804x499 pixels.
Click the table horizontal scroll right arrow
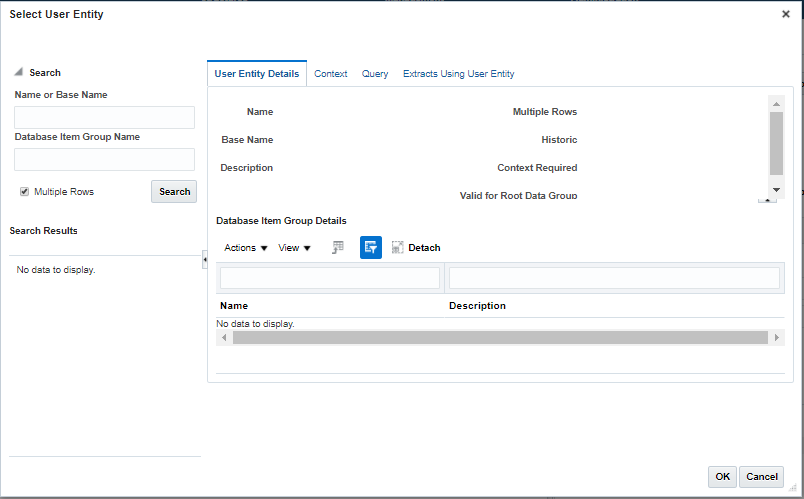point(777,337)
